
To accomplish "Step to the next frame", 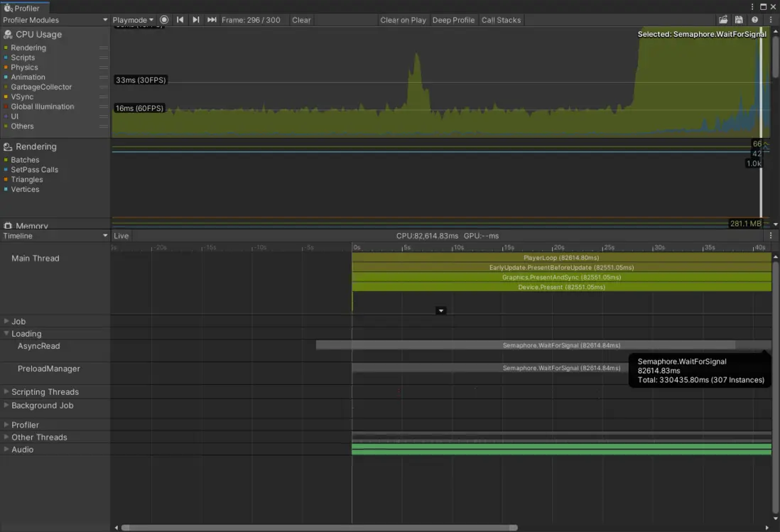I will point(196,20).
